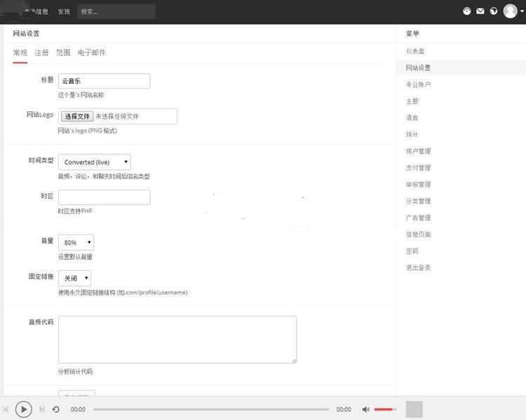The width and height of the screenshot is (526, 420).
Task: Click the 选择文件 button for the logo
Action: [x=77, y=116]
